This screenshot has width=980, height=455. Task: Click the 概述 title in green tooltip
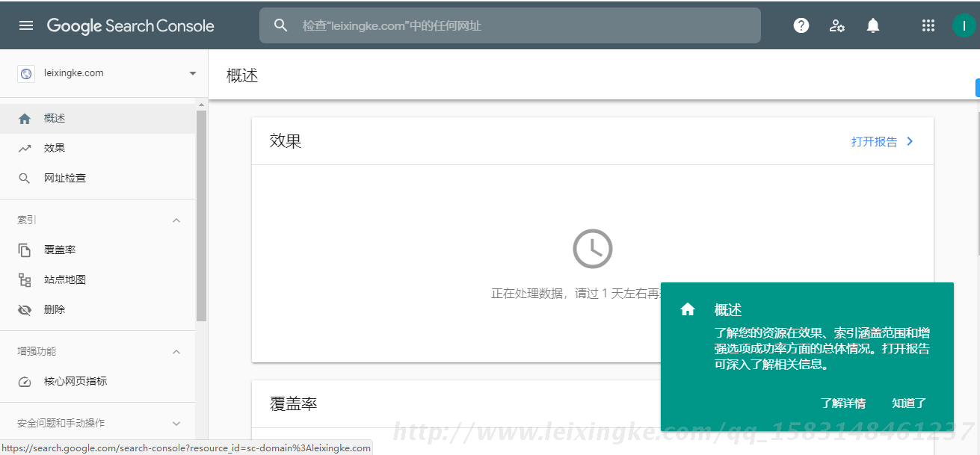[728, 310]
